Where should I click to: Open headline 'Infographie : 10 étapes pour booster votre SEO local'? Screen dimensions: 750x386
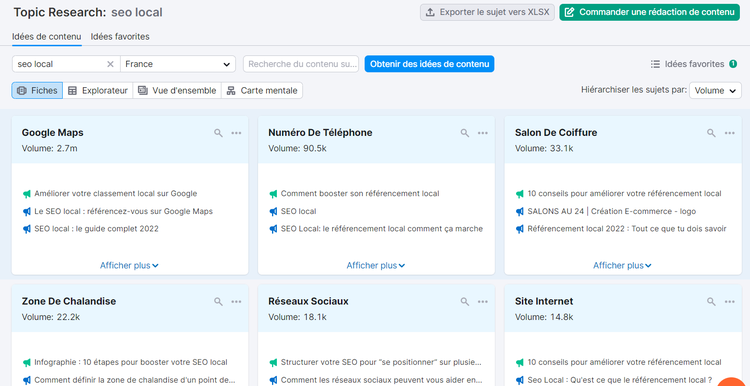[131, 363]
